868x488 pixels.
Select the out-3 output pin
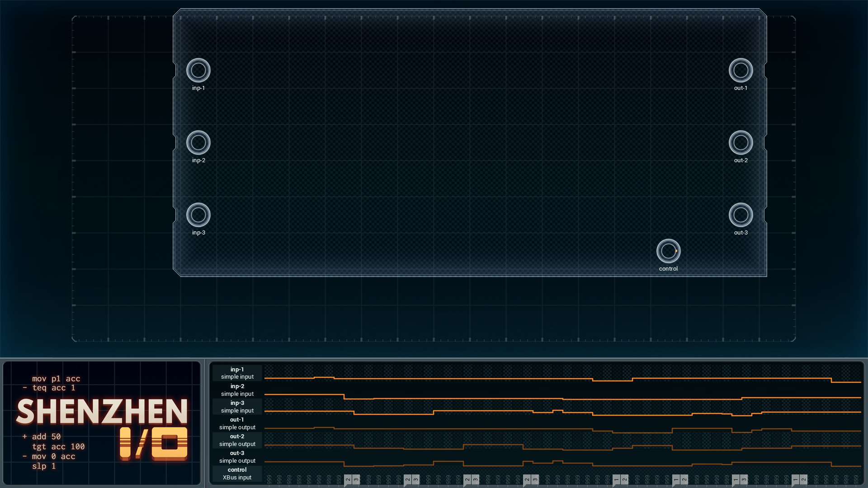click(x=741, y=215)
